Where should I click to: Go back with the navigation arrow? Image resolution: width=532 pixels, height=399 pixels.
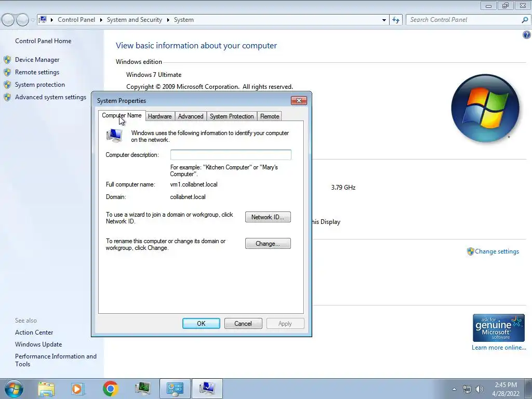[x=8, y=20]
